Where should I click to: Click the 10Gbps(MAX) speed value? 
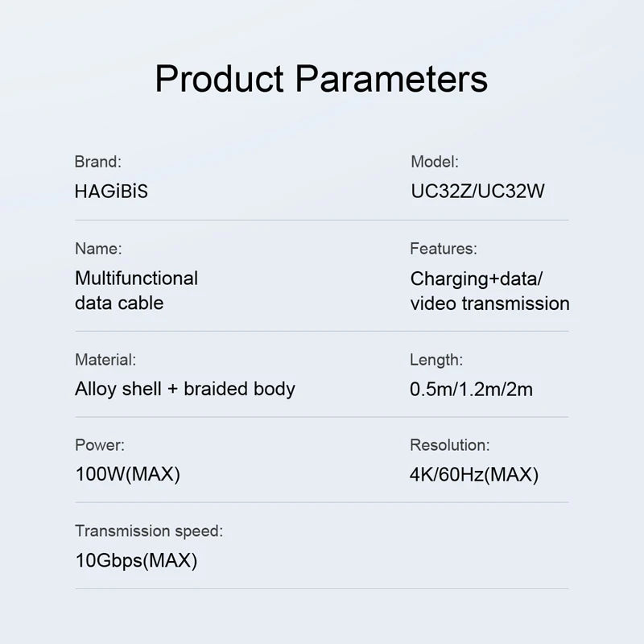[135, 560]
